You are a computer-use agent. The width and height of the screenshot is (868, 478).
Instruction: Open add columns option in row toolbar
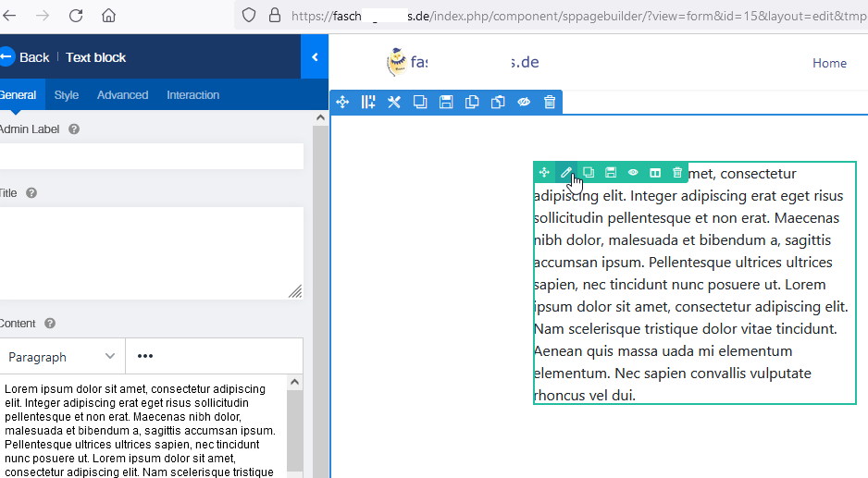coord(368,103)
